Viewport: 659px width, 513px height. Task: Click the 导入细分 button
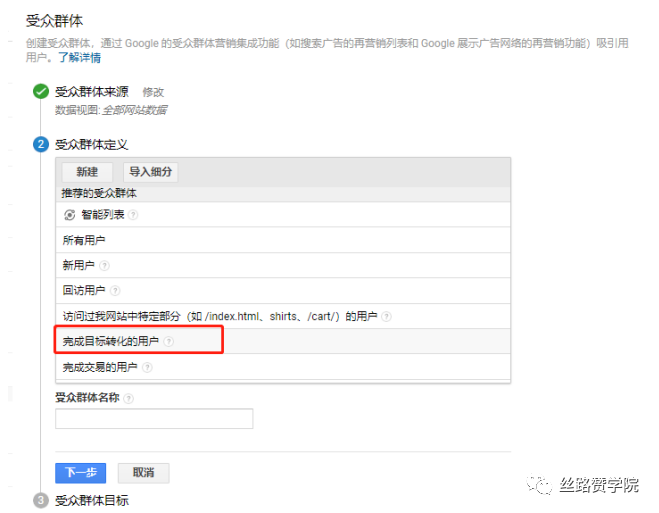(x=150, y=172)
